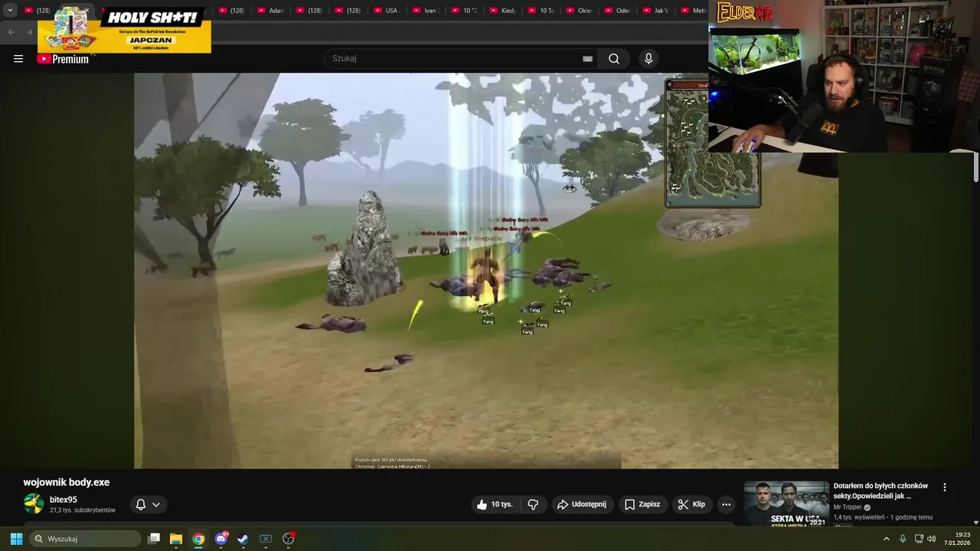Save video with the Zapisz button
Image resolution: width=980 pixels, height=551 pixels.
click(642, 504)
